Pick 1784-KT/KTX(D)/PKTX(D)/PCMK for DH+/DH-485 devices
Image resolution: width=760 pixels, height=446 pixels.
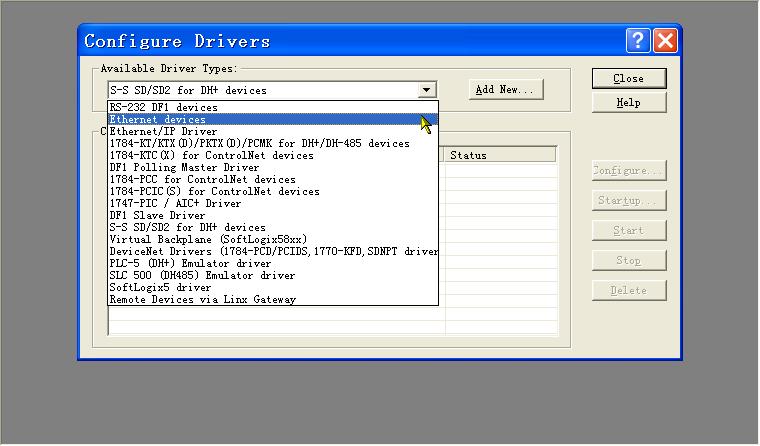point(273,143)
